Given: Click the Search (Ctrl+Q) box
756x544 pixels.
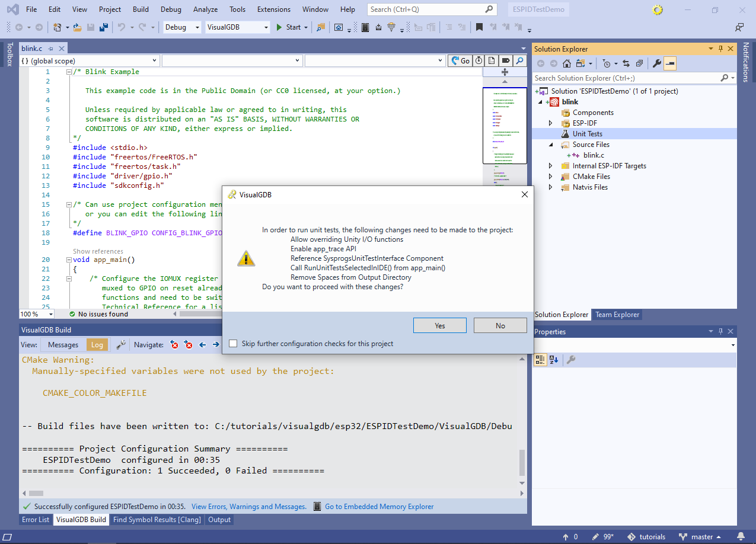Looking at the screenshot, I should [x=430, y=9].
